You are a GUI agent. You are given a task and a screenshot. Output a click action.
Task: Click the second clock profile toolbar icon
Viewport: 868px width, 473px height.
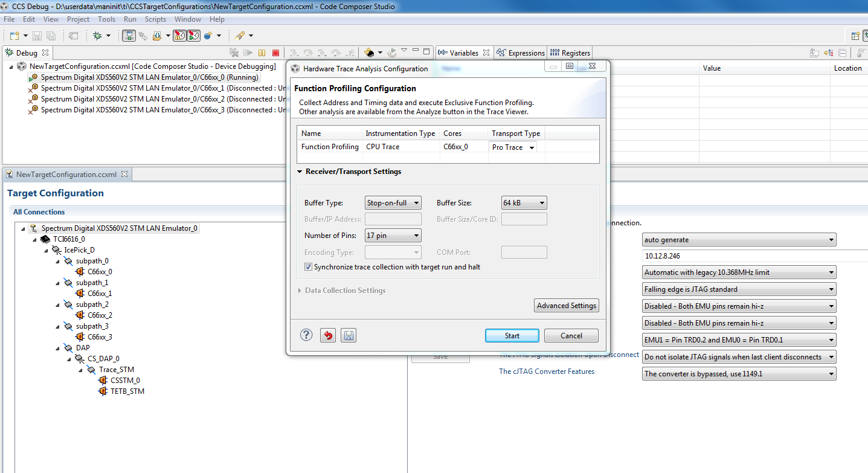tap(193, 36)
